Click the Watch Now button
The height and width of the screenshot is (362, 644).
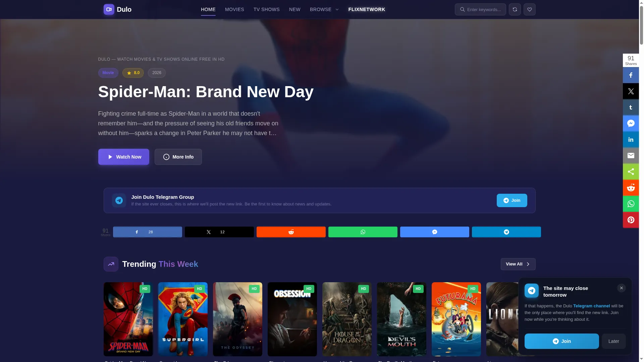click(x=124, y=157)
